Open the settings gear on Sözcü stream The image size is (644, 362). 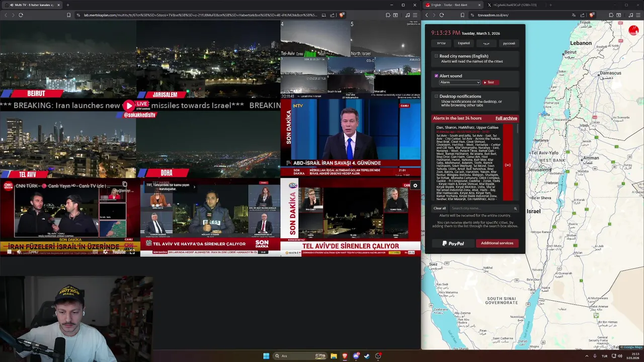[415, 186]
